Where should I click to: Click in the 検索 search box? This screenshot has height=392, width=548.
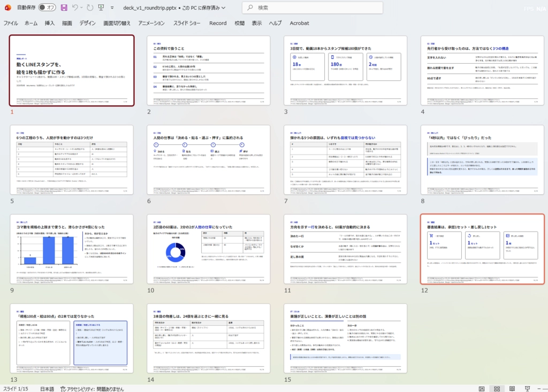point(313,7)
